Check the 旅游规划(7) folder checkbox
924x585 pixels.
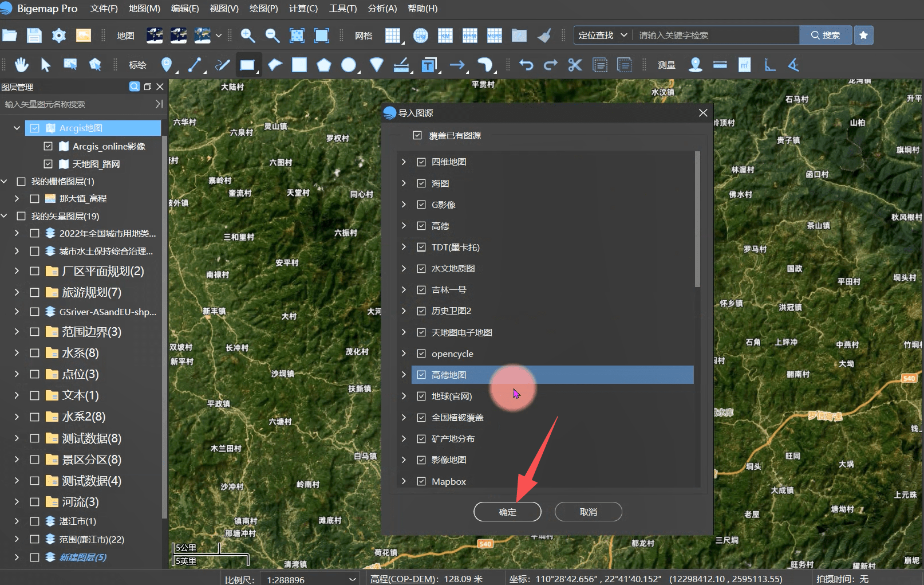(x=34, y=293)
